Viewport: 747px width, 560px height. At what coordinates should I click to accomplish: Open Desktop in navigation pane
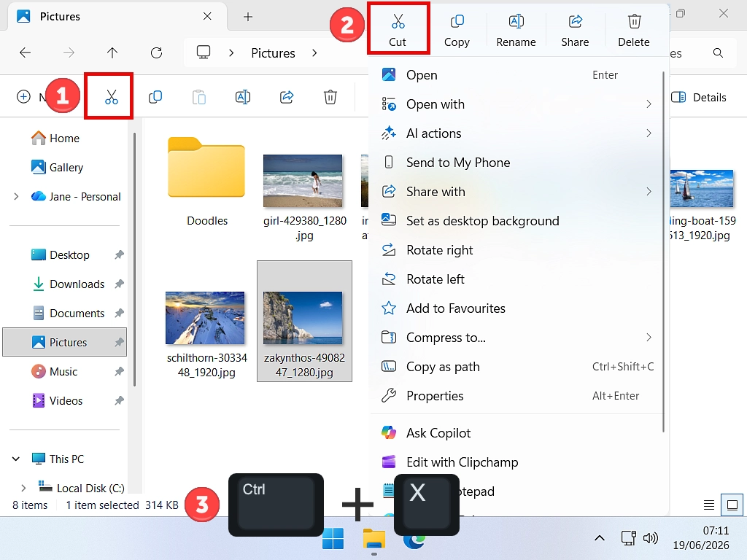click(64, 254)
